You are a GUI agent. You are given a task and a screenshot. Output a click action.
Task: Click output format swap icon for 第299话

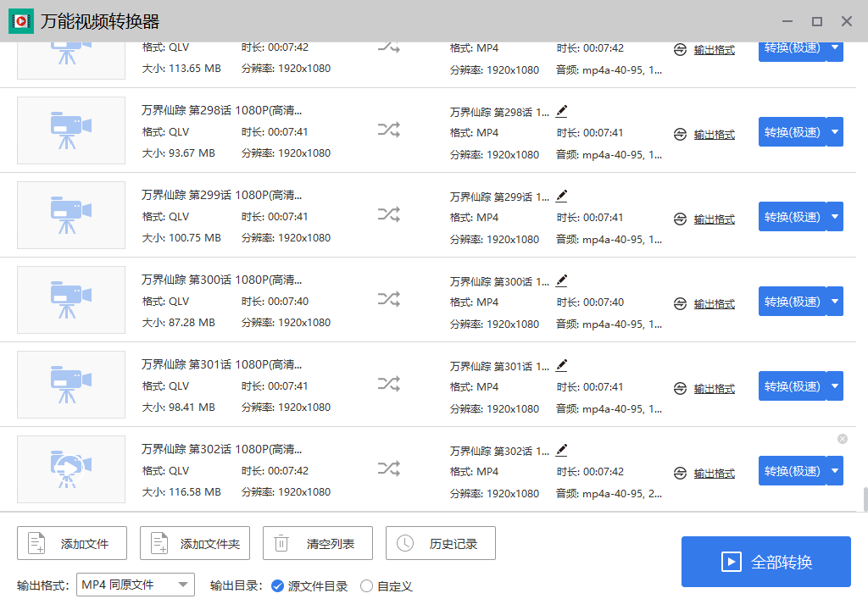click(x=681, y=219)
